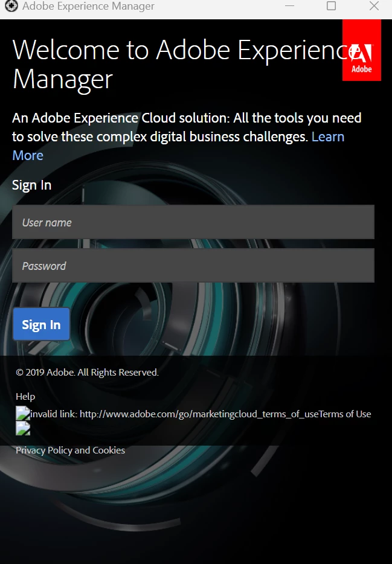Focus the Password field
The height and width of the screenshot is (564, 392).
click(x=193, y=266)
